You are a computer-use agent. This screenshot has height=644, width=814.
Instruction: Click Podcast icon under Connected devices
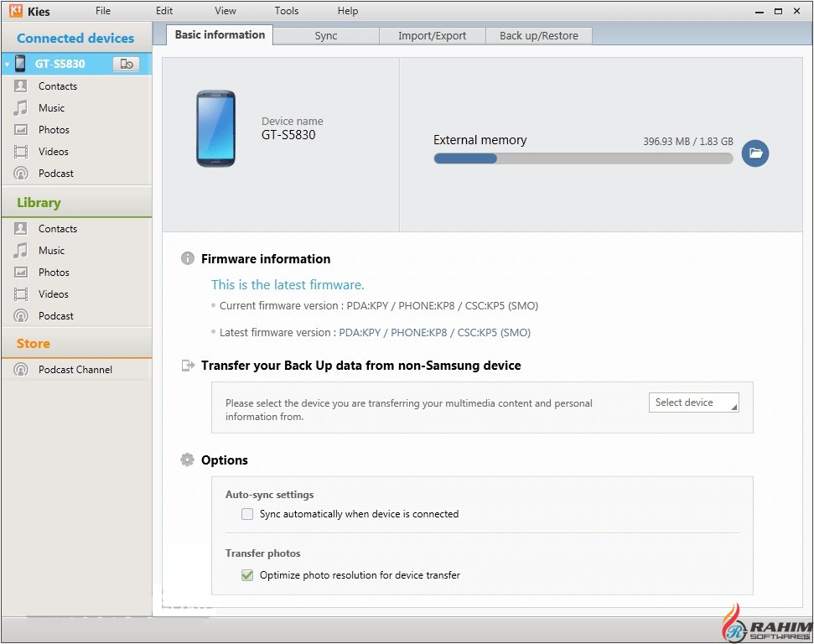(x=21, y=173)
